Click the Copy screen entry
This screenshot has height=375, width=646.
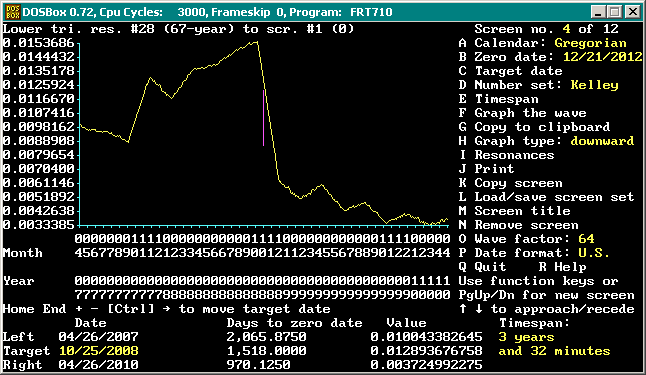(x=510, y=183)
